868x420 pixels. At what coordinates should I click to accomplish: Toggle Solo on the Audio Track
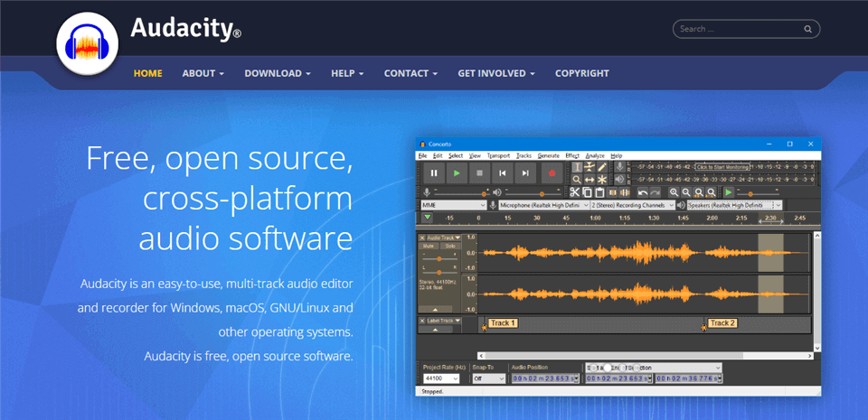450,246
